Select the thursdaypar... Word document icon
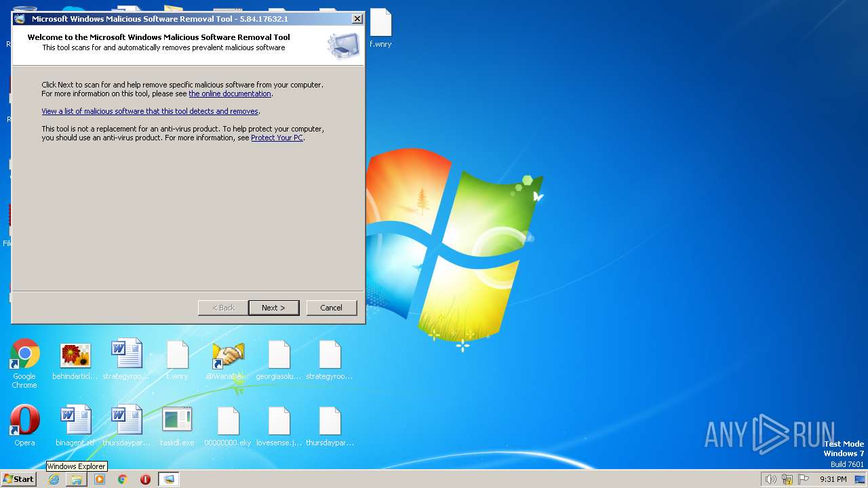This screenshot has height=488, width=868. (126, 426)
